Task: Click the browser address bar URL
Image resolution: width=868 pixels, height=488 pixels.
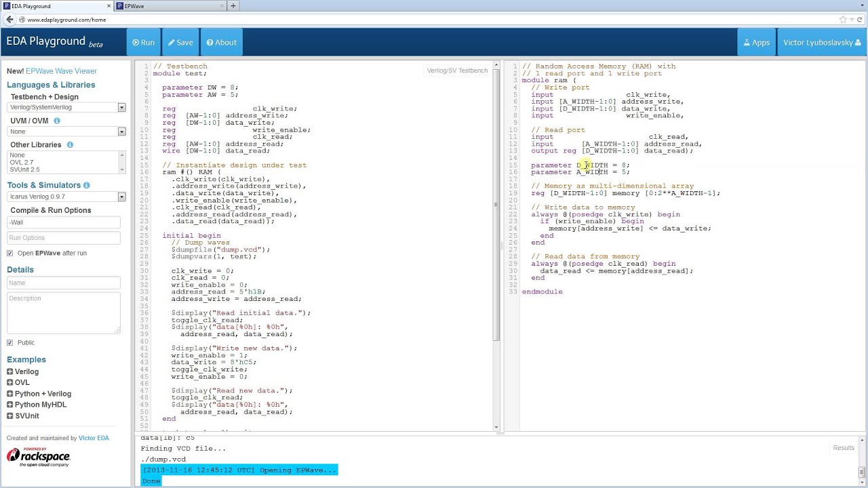Action: [x=66, y=20]
